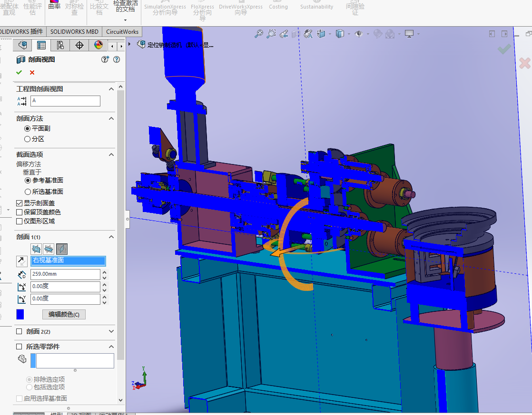Screen dimensions: 532x415
Task: Click the 259.00mm offset distance field
Action: (x=65, y=274)
